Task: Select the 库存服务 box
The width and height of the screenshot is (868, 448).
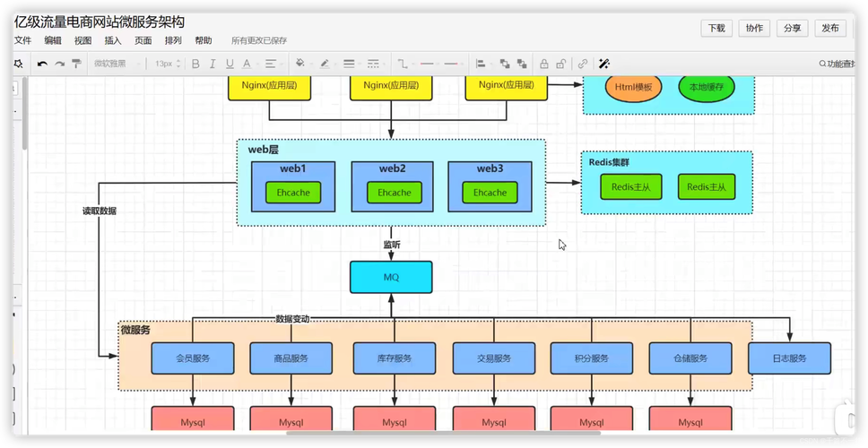Action: pos(395,358)
